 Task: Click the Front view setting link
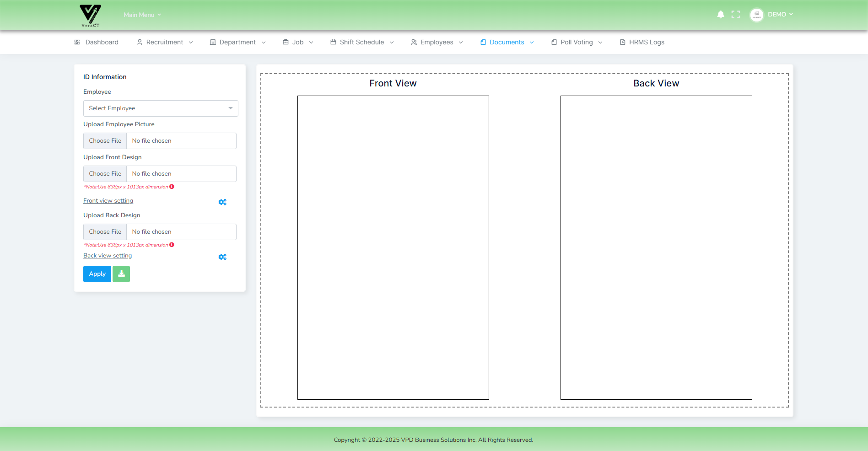[x=108, y=201]
